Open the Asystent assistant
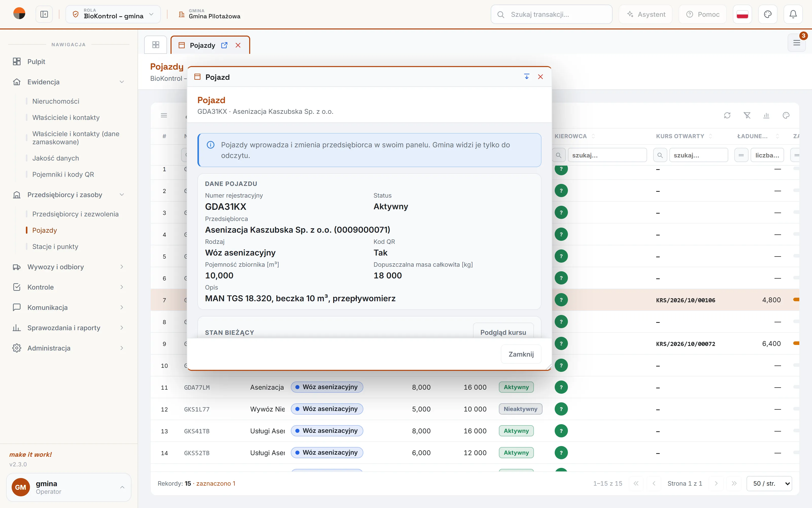The image size is (812, 508). [646, 14]
